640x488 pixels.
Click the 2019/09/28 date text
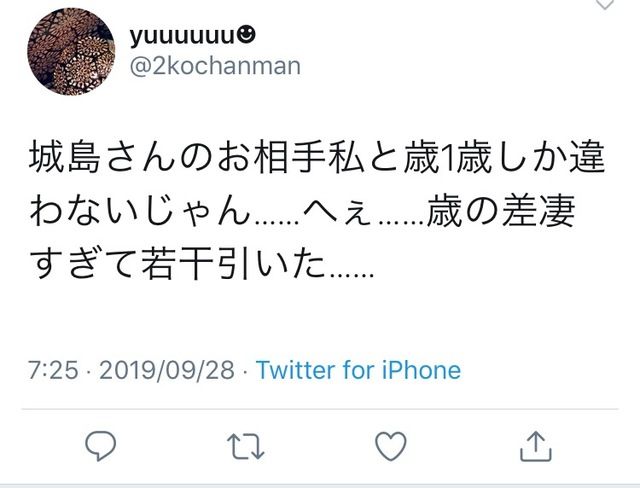click(x=167, y=370)
